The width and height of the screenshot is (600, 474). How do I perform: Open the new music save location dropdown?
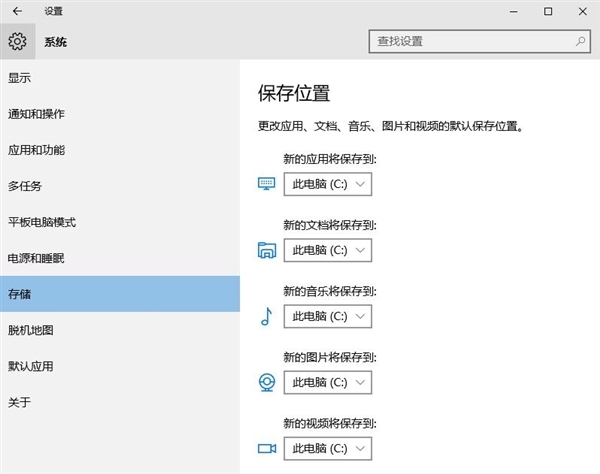tap(328, 316)
